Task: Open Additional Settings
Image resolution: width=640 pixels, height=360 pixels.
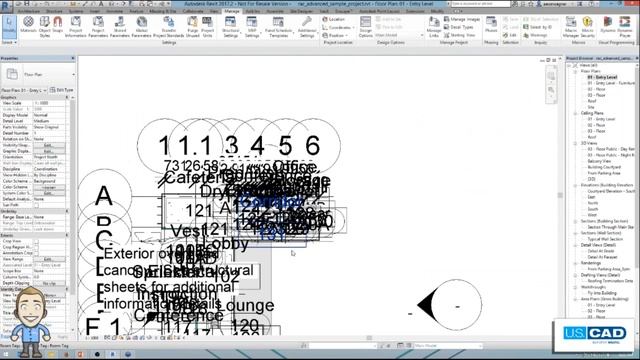Action: [307, 27]
